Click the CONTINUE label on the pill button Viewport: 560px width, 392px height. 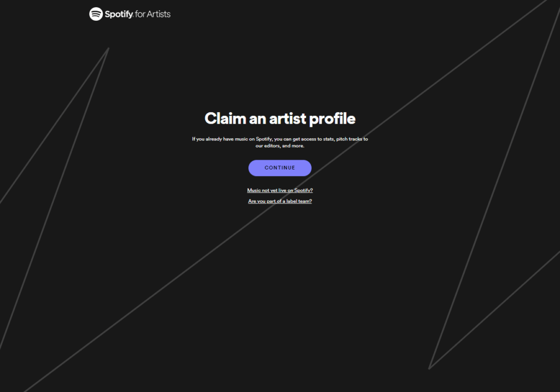[279, 168]
